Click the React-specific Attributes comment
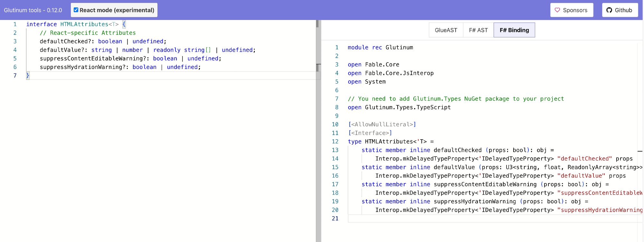Image resolution: width=644 pixels, height=242 pixels. click(88, 33)
